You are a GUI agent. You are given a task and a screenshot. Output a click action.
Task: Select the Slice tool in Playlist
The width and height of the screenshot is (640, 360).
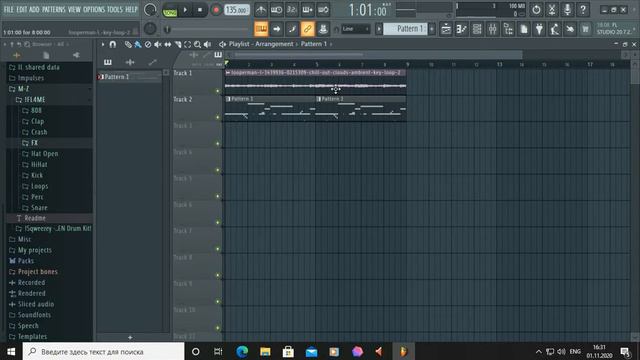[x=178, y=44]
